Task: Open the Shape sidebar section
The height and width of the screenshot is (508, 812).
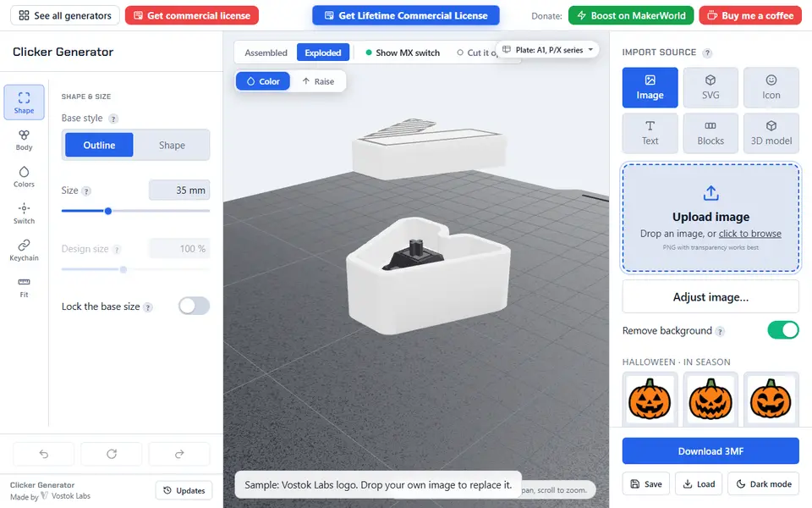Action: (x=24, y=102)
